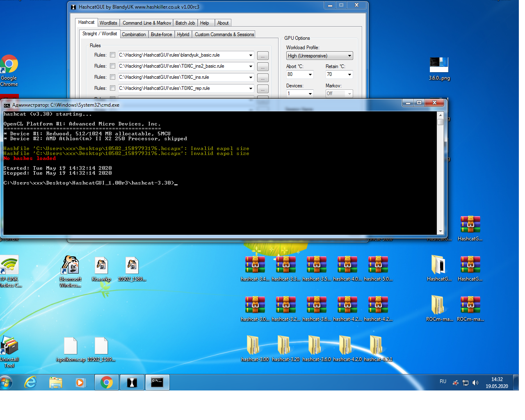Click browse button for blandyuk_basic.rule
The image size is (525, 420).
point(263,56)
